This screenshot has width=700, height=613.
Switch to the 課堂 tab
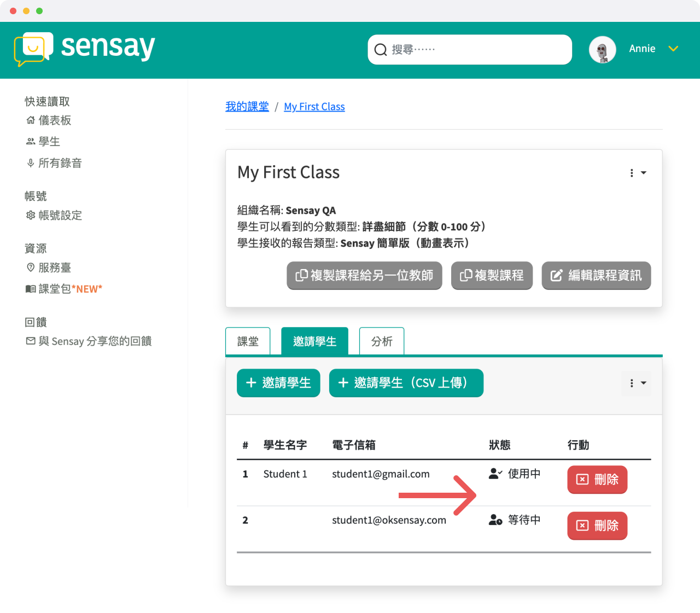click(248, 341)
